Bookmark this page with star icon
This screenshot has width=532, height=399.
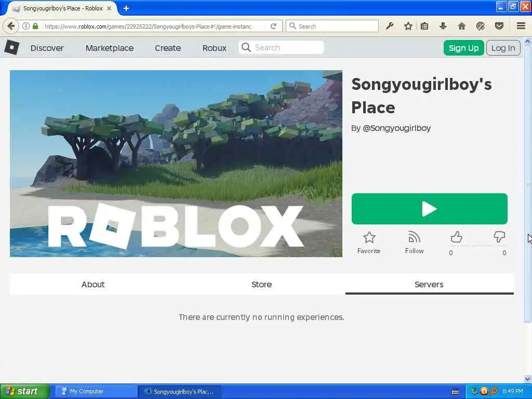[x=408, y=26]
